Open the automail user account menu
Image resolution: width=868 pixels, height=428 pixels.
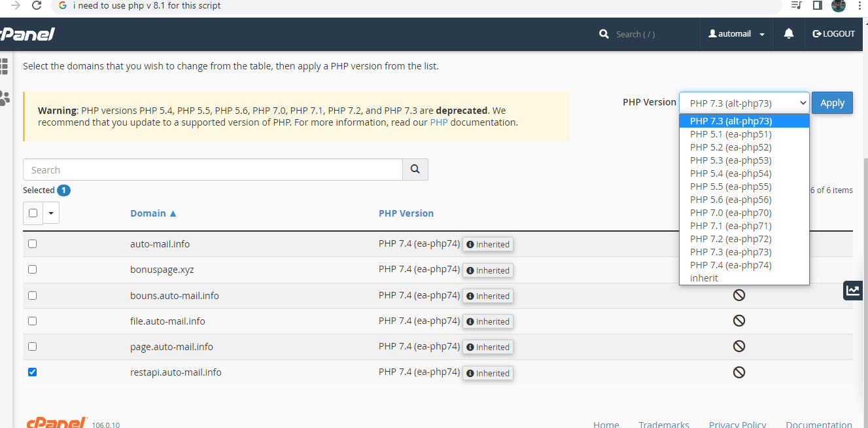(x=737, y=34)
